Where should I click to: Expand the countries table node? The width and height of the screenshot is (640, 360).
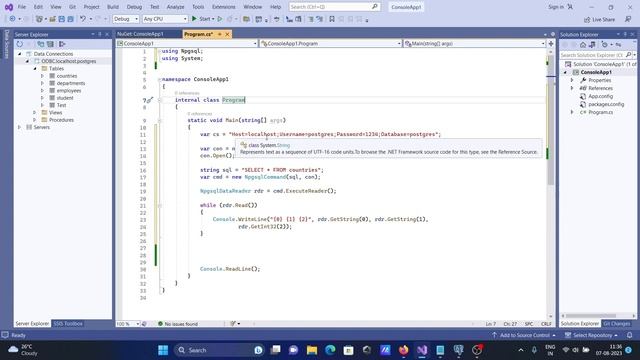coord(42,76)
